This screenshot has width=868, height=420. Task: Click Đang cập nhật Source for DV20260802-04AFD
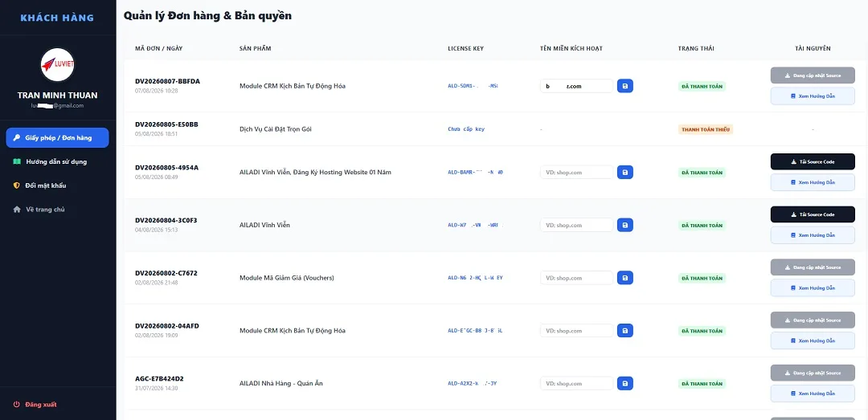tap(813, 320)
